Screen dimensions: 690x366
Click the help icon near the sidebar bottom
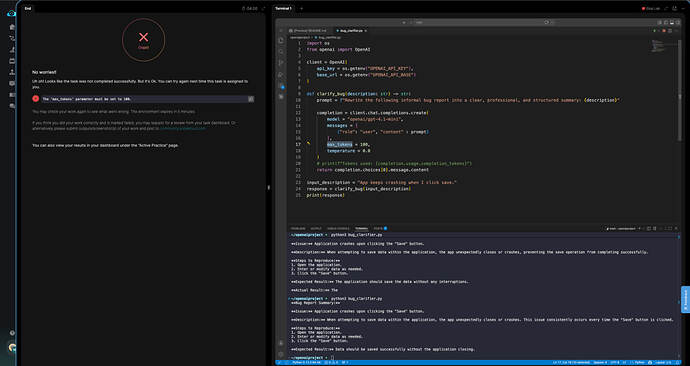[x=12, y=333]
